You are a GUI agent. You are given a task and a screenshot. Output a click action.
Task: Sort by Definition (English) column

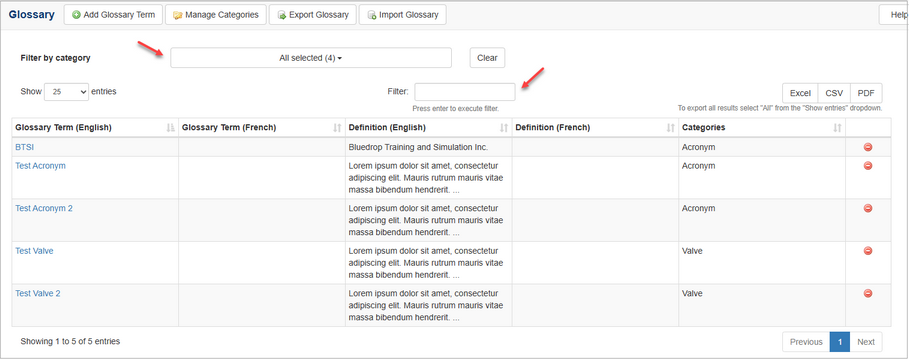pos(428,128)
